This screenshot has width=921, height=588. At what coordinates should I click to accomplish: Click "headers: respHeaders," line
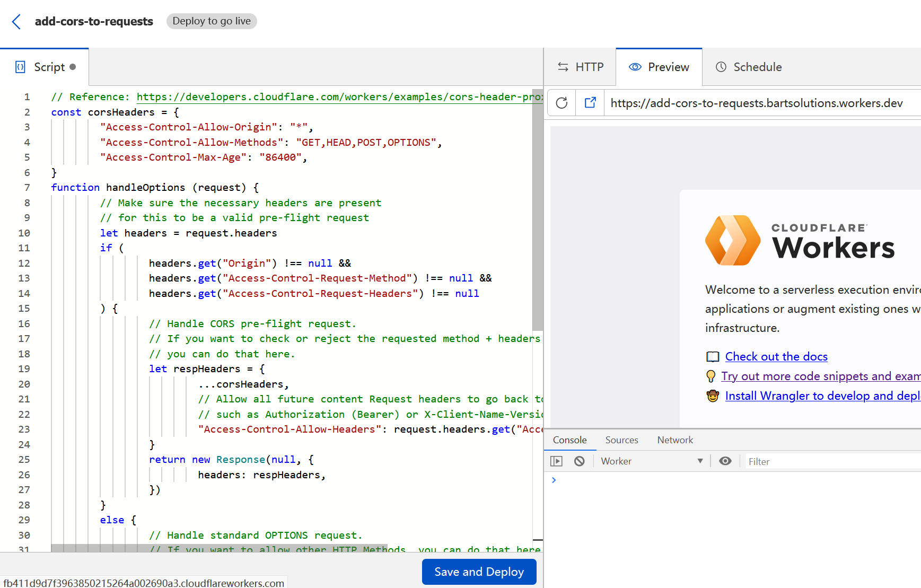[262, 475]
